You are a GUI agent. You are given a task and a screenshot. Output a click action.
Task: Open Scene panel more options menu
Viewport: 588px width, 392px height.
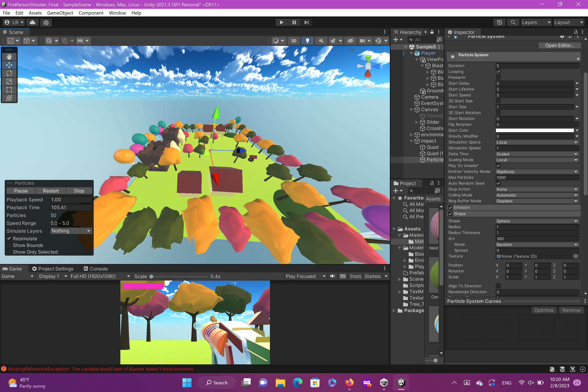click(x=385, y=32)
